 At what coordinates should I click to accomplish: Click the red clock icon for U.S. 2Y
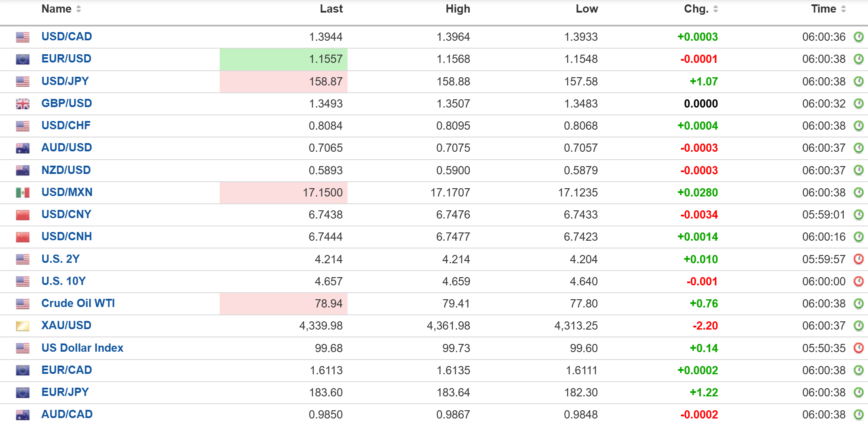click(858, 259)
